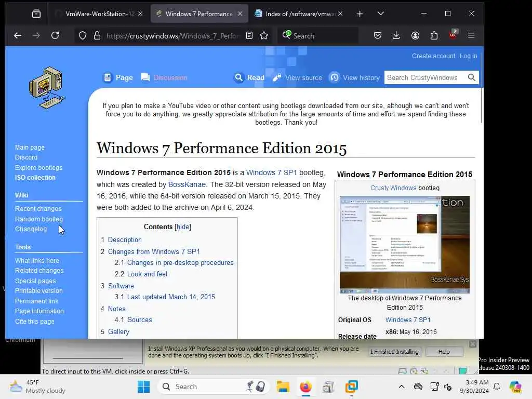532x399 pixels.
Task: Open the Pocket save icon
Action: click(378, 36)
